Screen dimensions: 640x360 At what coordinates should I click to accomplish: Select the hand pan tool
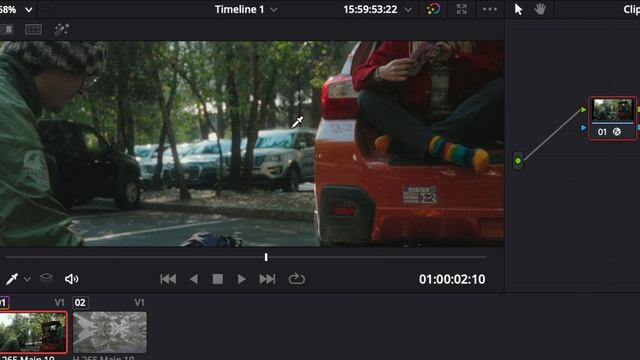(540, 9)
